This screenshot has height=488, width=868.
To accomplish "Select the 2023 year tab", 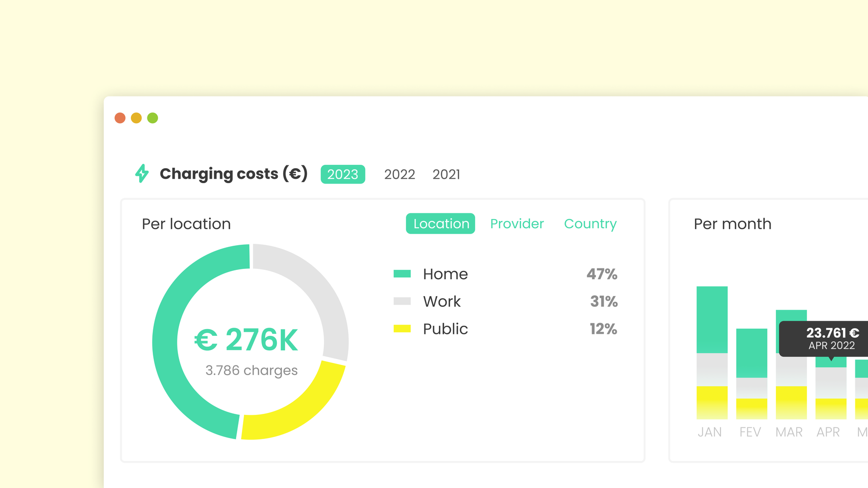I will coord(343,174).
